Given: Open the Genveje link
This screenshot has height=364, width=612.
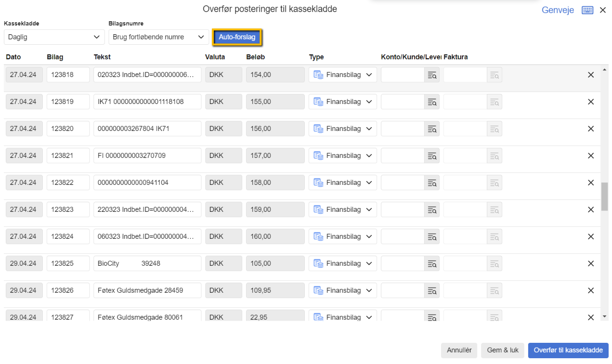Looking at the screenshot, I should pos(558,10).
